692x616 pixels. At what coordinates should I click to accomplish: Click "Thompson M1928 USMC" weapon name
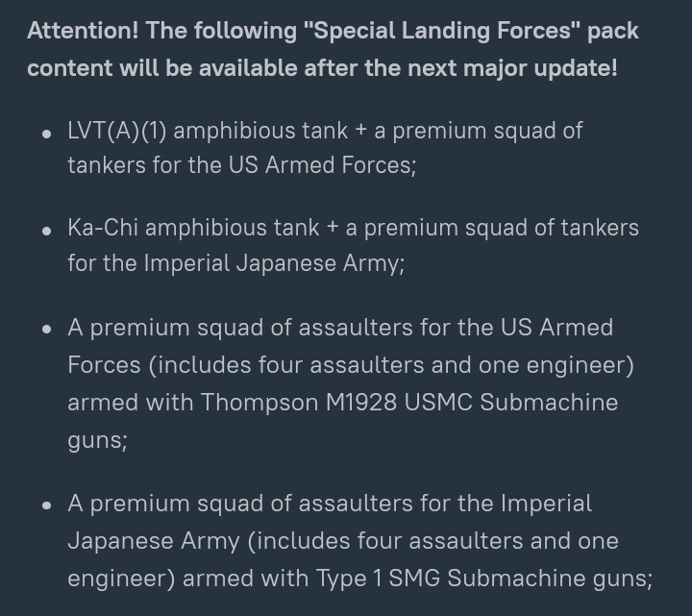pos(336,403)
